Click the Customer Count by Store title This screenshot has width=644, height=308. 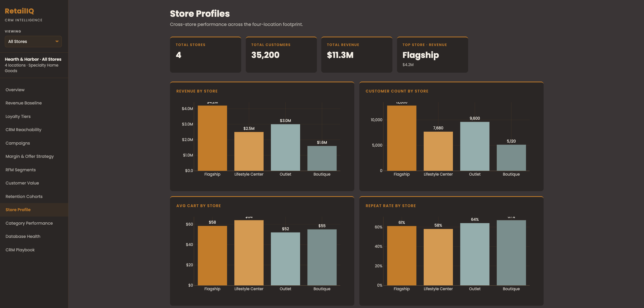(x=397, y=91)
